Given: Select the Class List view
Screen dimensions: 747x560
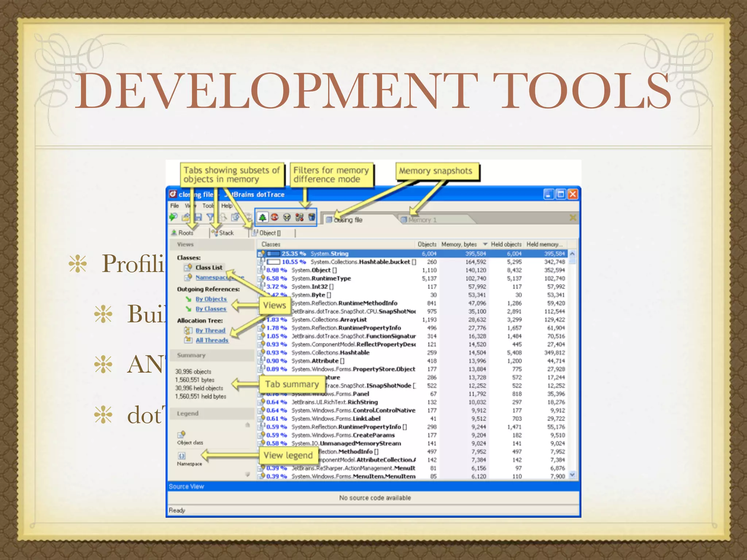Looking at the screenshot, I should 209,268.
